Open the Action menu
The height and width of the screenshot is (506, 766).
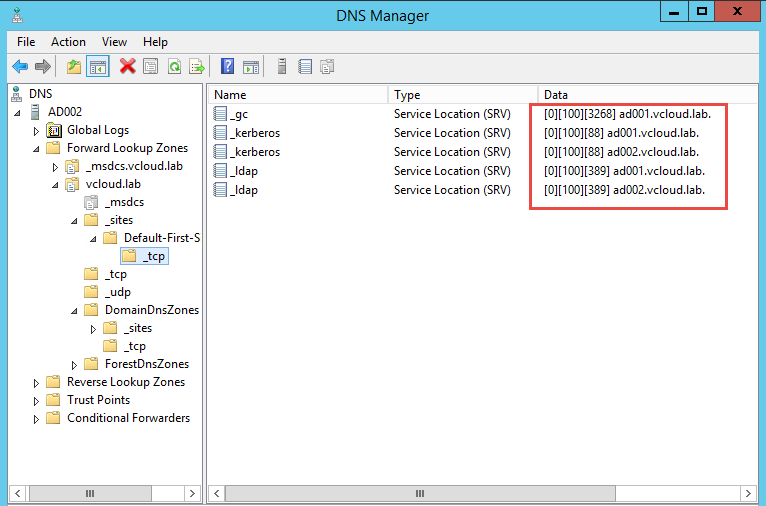pyautogui.click(x=68, y=42)
